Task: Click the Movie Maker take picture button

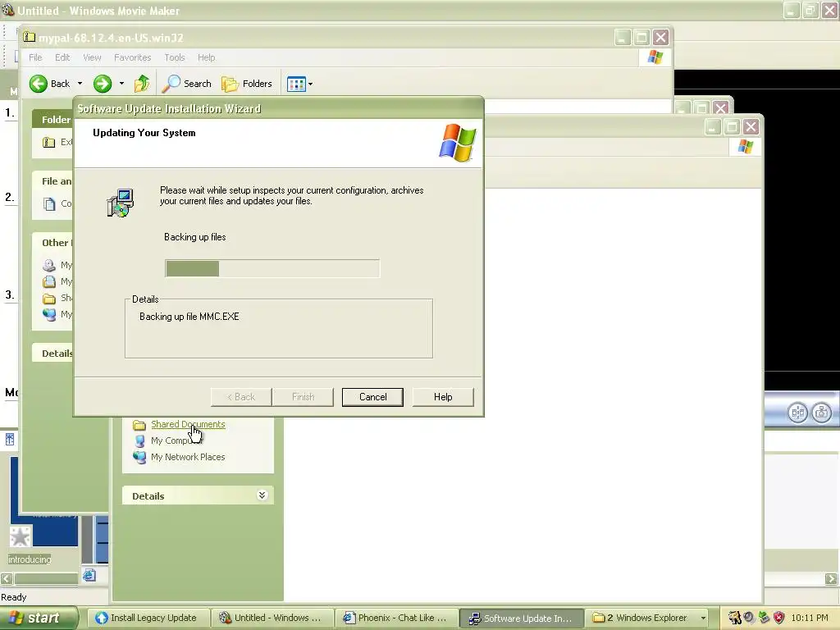Action: pyautogui.click(x=822, y=413)
